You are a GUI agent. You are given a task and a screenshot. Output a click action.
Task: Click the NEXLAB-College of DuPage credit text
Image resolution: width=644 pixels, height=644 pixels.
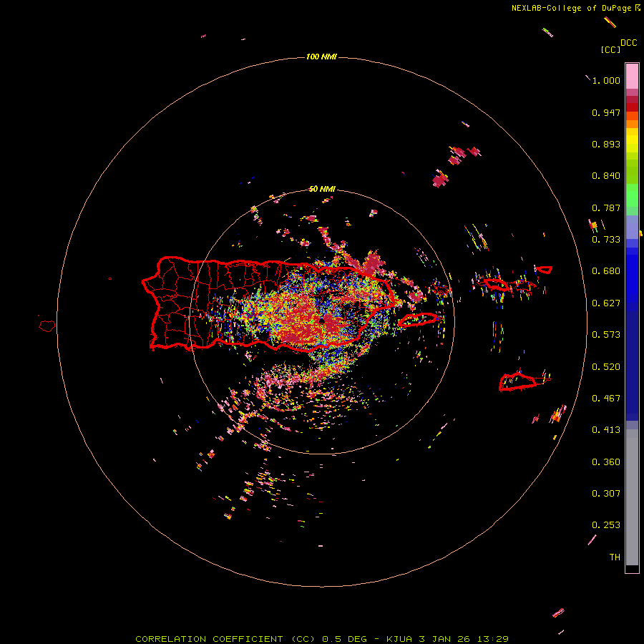point(571,8)
